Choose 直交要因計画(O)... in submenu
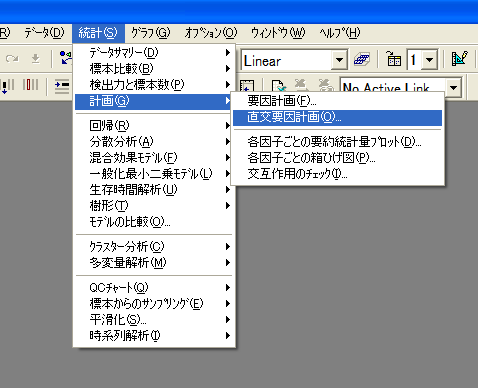This screenshot has height=388, width=478. [337, 118]
